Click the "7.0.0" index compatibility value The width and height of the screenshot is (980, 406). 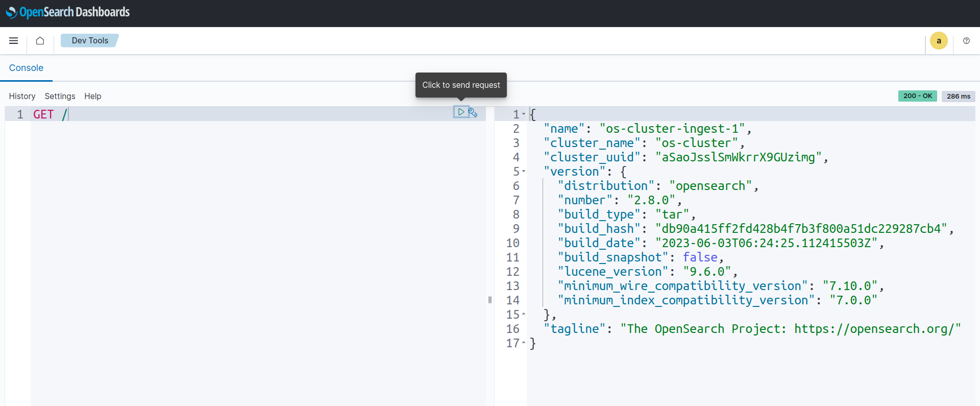(x=853, y=300)
